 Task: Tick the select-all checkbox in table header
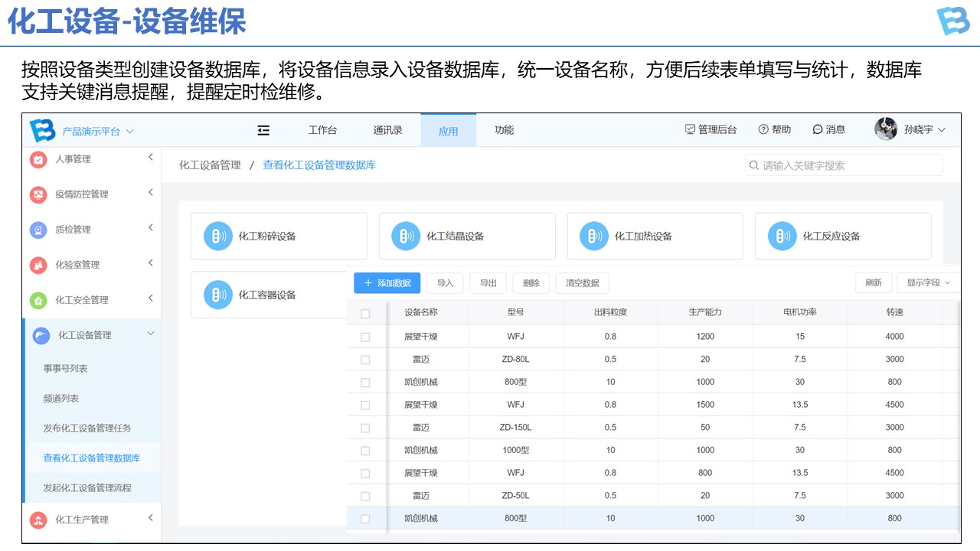[x=365, y=314]
